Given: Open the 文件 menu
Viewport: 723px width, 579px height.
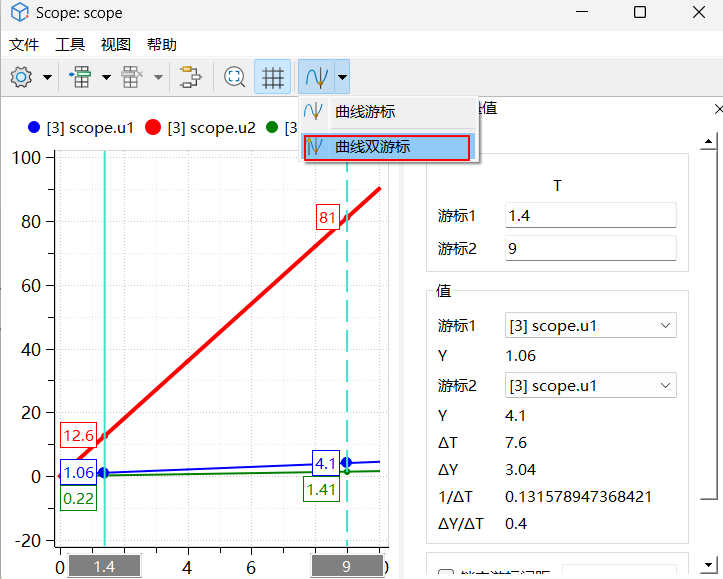Looking at the screenshot, I should click(24, 45).
